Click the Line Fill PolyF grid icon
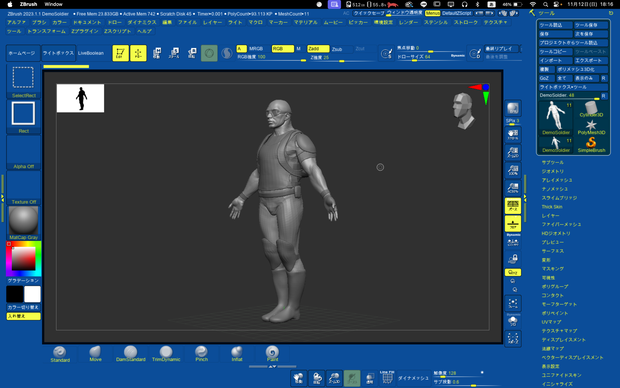Screen dimensions: 620x388 (387, 378)
